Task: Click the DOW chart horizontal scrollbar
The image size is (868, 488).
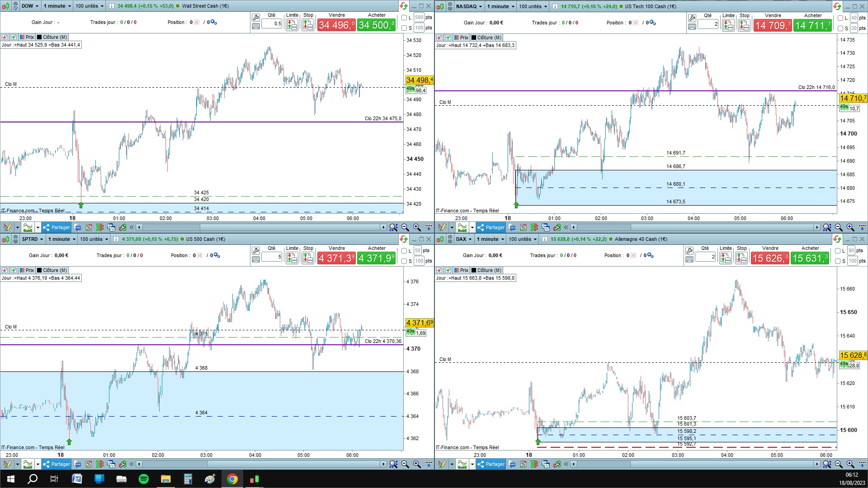Action: tap(261, 227)
